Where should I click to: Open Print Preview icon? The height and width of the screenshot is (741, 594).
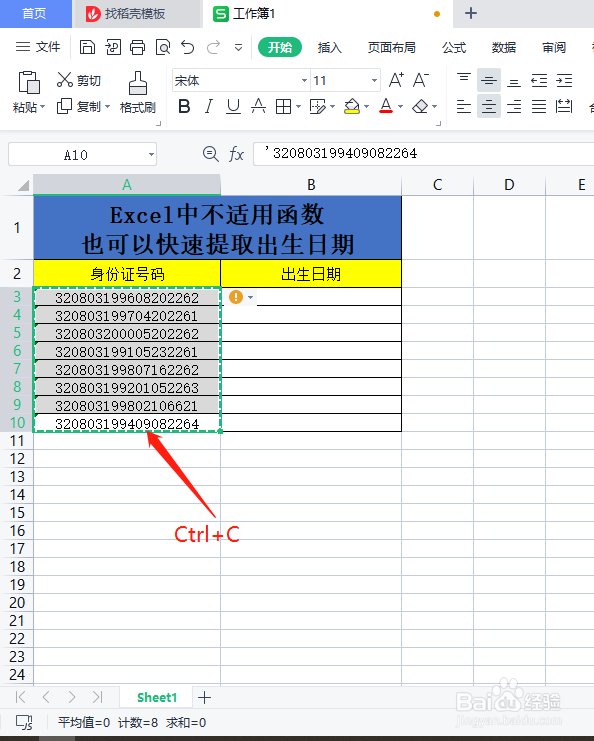[163, 47]
